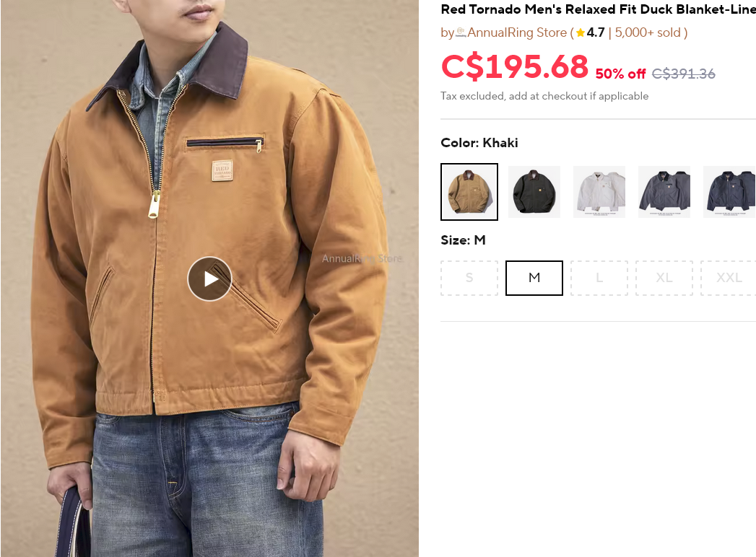
Task: Pick the grey jacket color thumbnail
Action: 664,192
